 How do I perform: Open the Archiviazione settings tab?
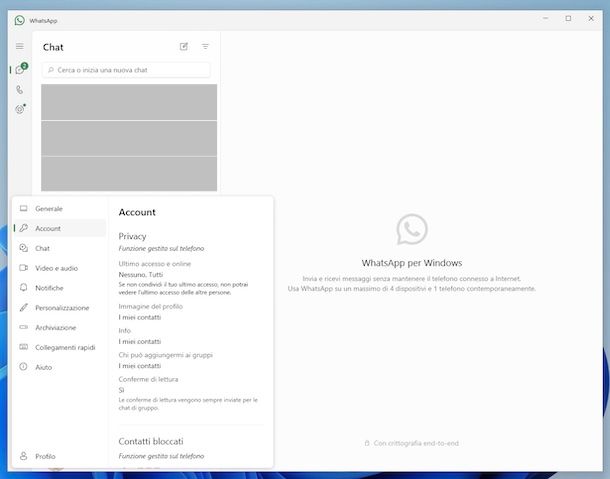coord(60,328)
